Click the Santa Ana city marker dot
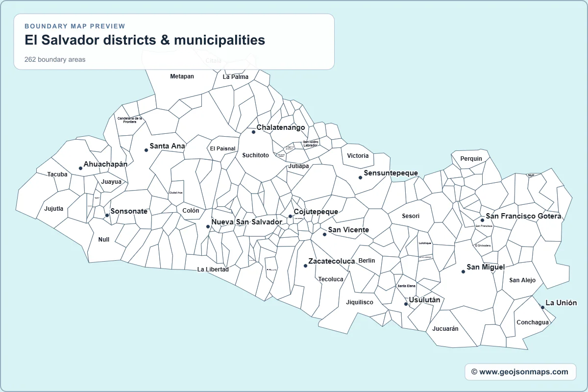Image resolution: width=588 pixels, height=392 pixels. click(x=146, y=150)
